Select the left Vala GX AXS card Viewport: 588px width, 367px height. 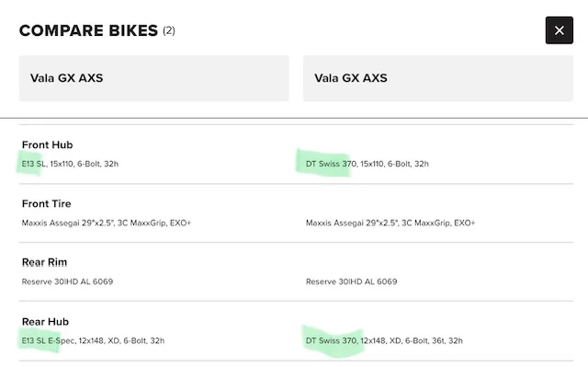point(154,78)
